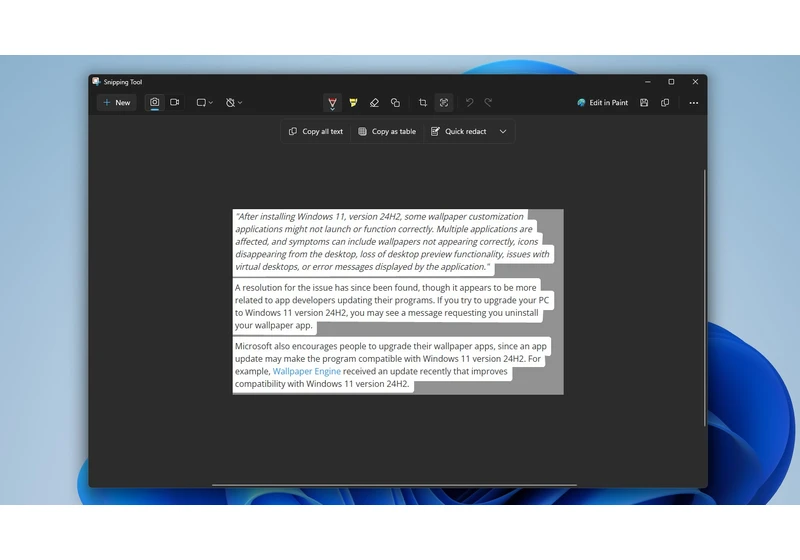Image resolution: width=800 pixels, height=560 pixels.
Task: Click Edit in Paint
Action: tap(603, 103)
